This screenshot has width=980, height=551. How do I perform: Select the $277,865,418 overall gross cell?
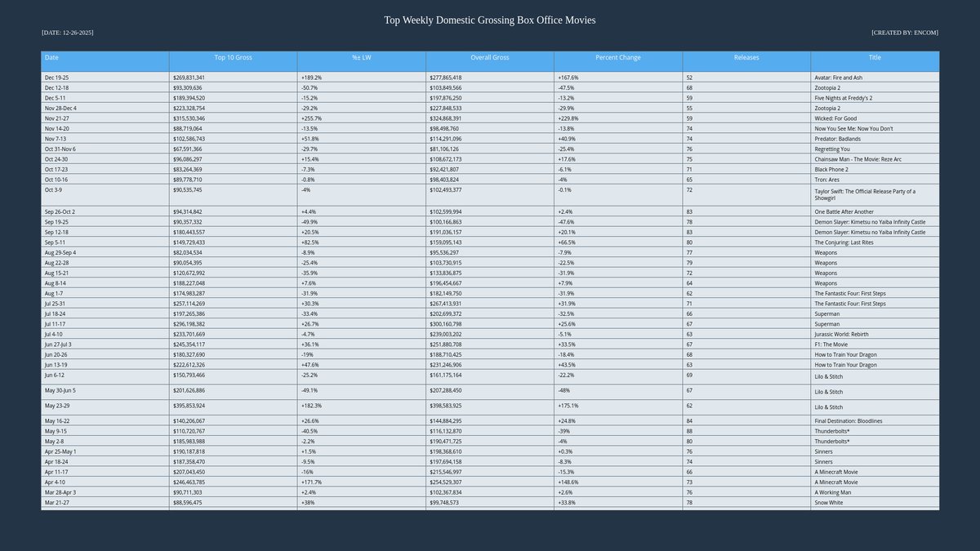(490, 78)
